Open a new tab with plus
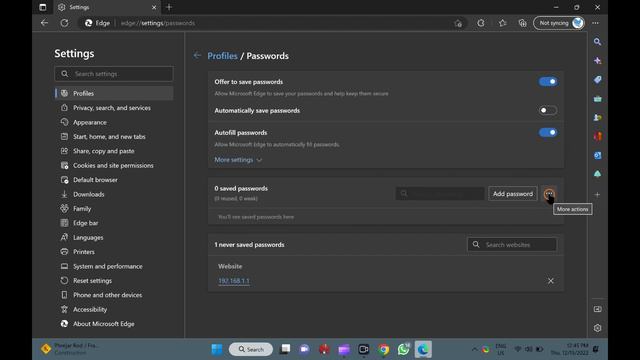Screen dimensions: 640x360 pos(169,7)
